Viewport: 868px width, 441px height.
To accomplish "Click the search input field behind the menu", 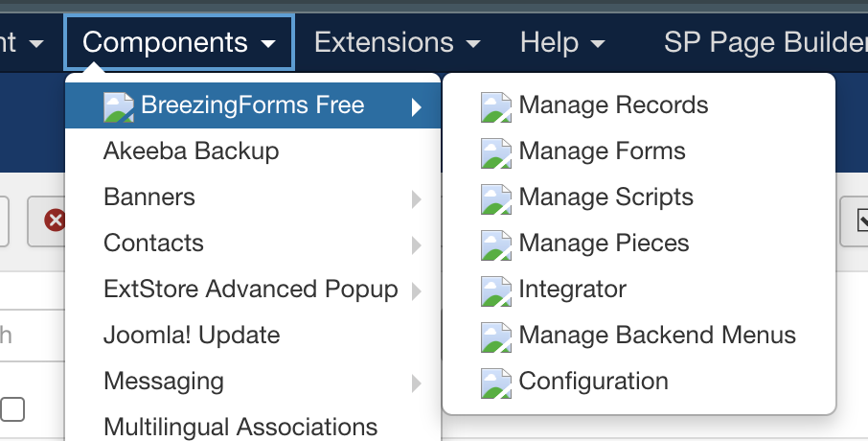I will pos(33,336).
